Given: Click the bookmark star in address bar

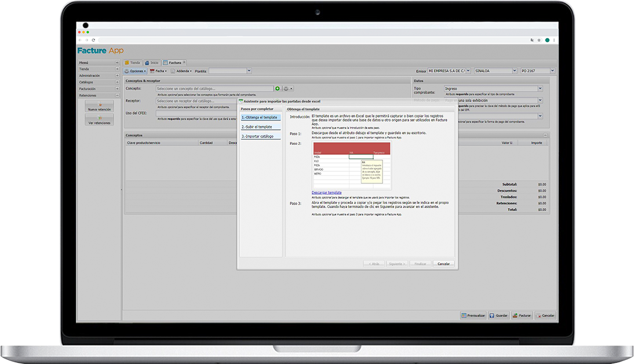Looking at the screenshot, I should [x=540, y=40].
